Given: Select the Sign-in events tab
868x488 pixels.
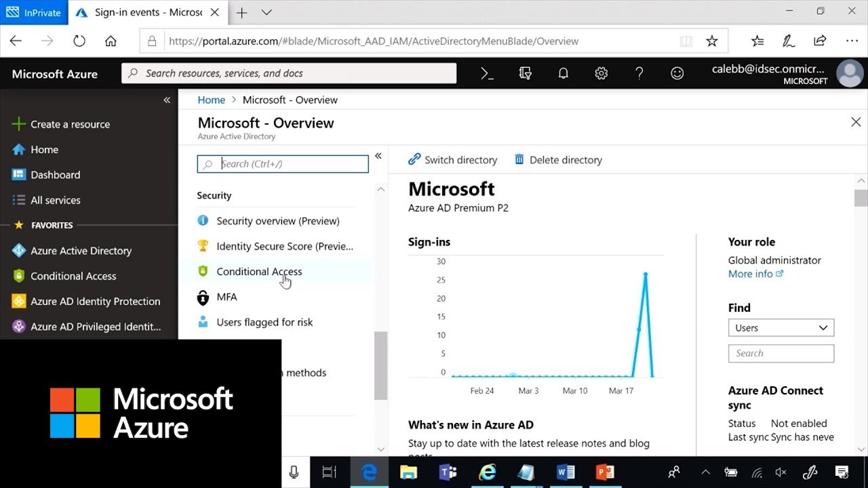Looking at the screenshot, I should point(148,12).
